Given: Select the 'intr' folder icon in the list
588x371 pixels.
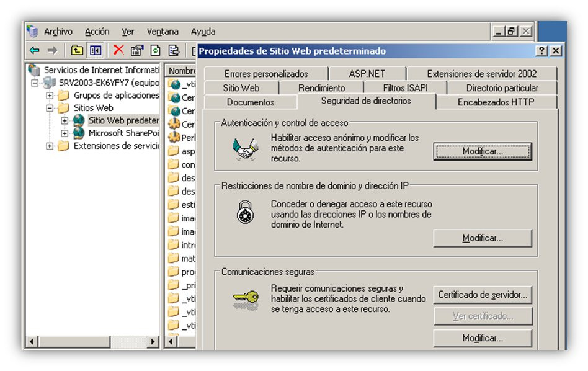Looking at the screenshot, I should pos(174,244).
